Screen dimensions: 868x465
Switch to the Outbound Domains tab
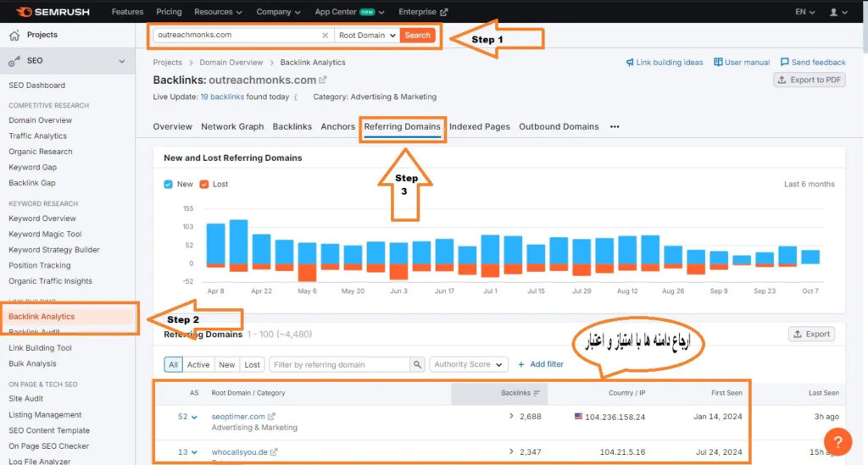[559, 126]
